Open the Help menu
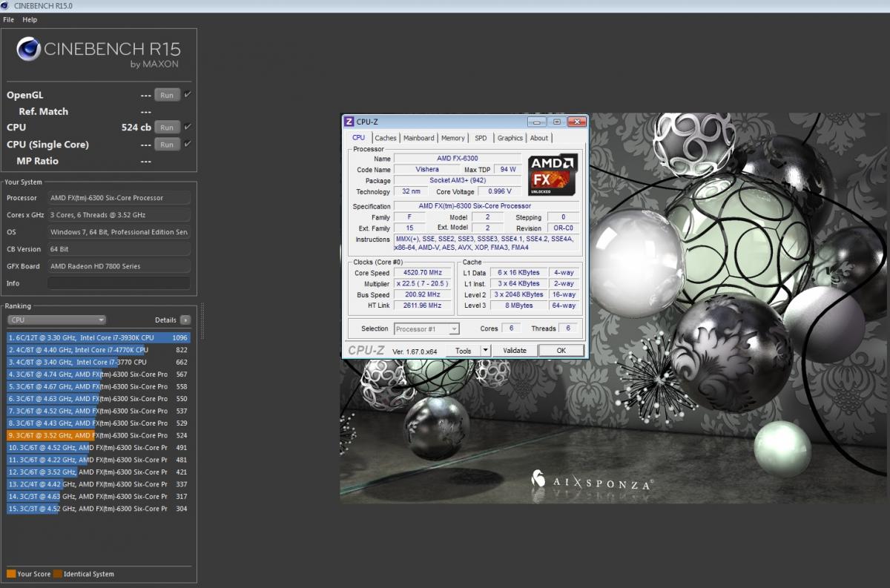 tap(30, 19)
